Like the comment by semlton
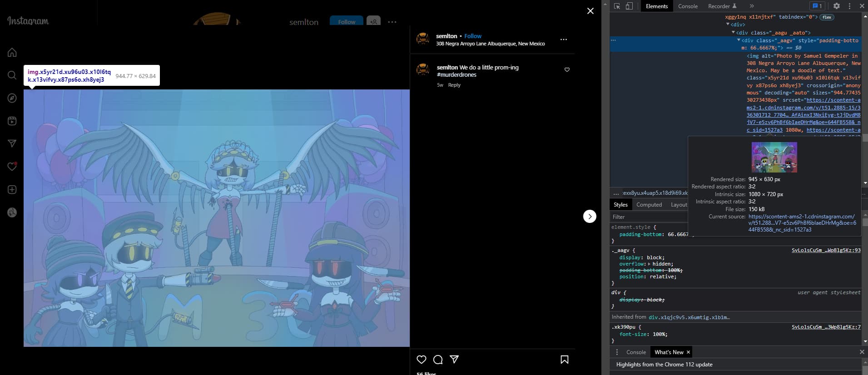The height and width of the screenshot is (375, 868). (x=567, y=69)
